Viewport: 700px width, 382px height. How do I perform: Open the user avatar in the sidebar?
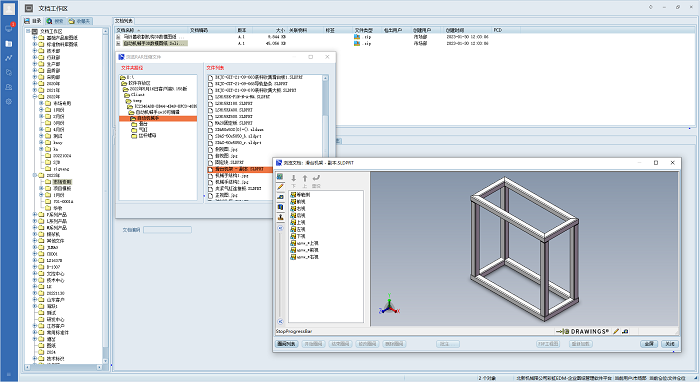click(8, 8)
